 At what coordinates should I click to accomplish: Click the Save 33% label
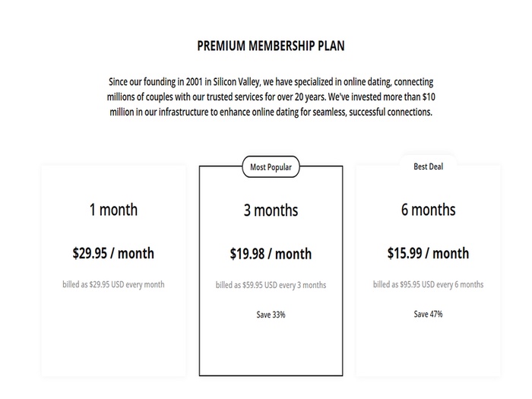point(271,315)
